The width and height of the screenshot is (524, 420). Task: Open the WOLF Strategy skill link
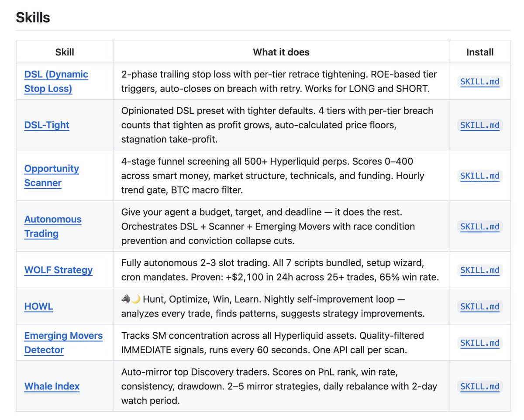pyautogui.click(x=59, y=270)
